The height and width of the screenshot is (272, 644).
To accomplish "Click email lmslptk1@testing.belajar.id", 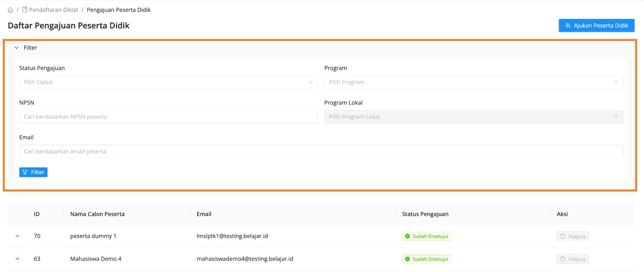I will 232,236.
